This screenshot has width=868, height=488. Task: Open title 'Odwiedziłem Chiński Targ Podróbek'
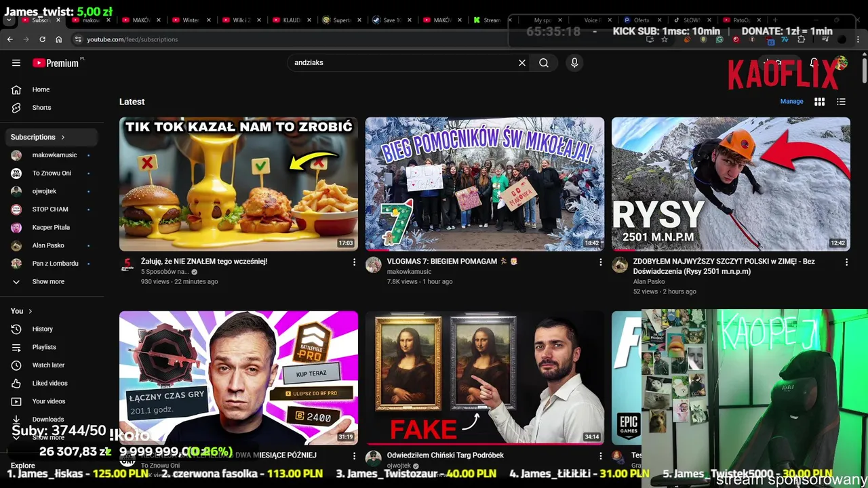[446, 455]
